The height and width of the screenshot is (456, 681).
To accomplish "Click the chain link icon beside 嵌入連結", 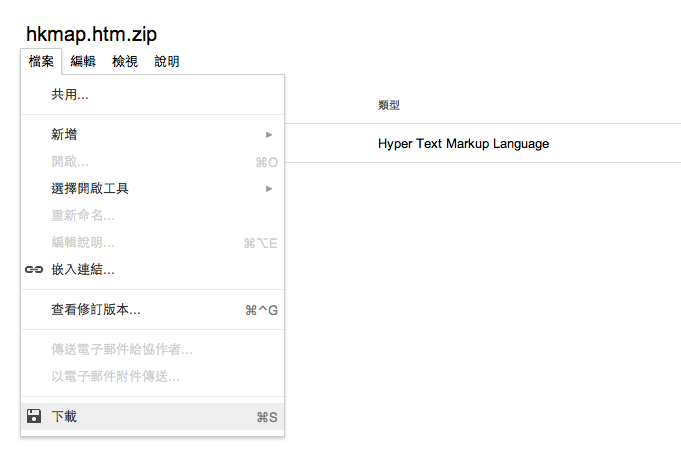I will tap(34, 270).
